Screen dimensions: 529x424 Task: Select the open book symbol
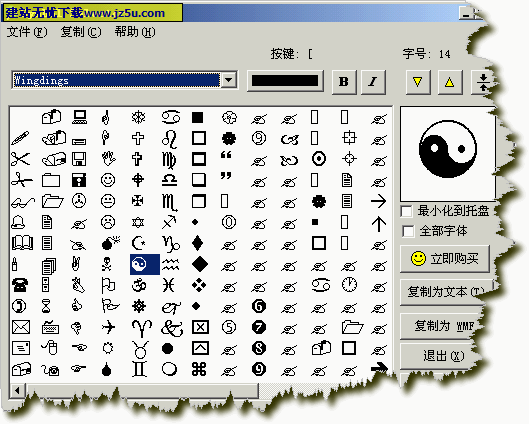pos(22,243)
